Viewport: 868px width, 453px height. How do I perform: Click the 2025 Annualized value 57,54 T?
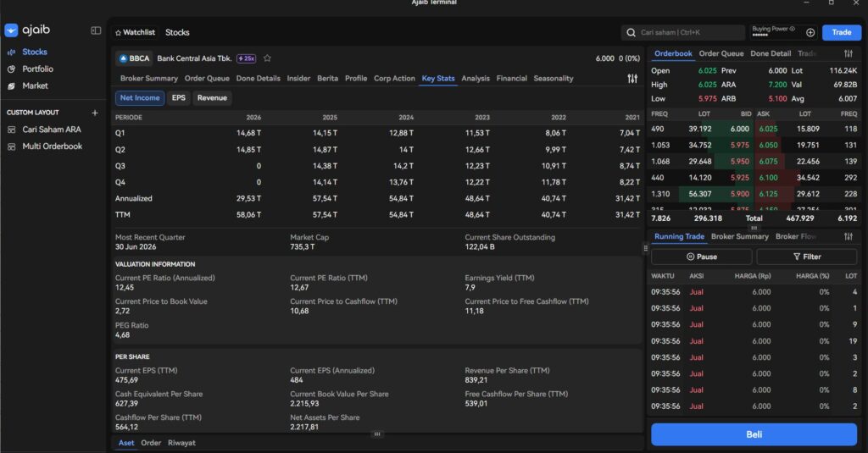(325, 199)
